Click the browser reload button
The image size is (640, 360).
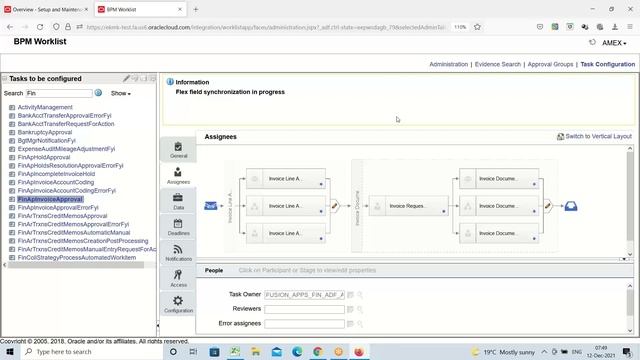click(40, 27)
